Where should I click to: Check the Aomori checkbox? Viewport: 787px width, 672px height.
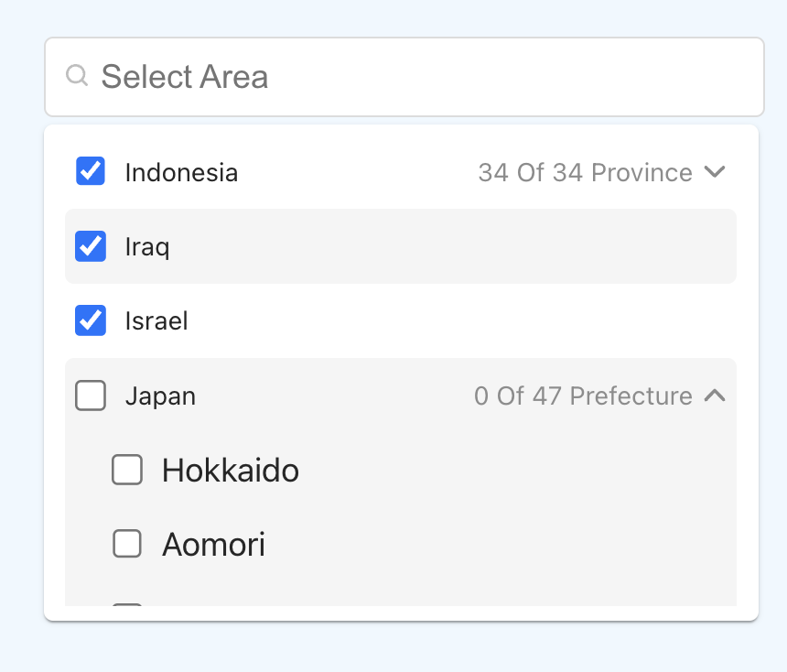tap(127, 544)
